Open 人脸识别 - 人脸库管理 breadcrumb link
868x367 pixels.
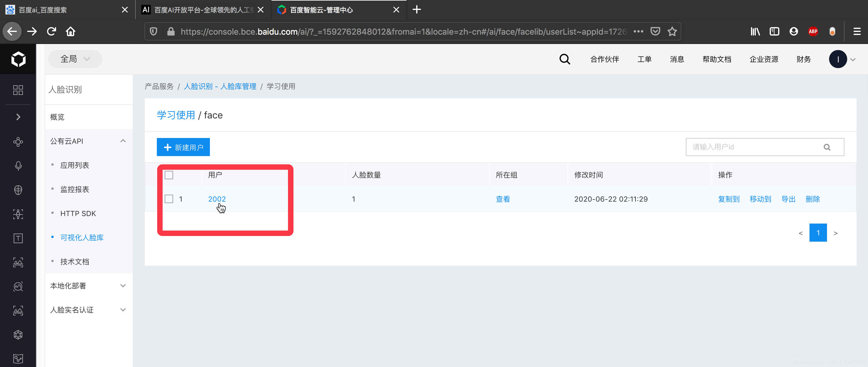coord(220,86)
